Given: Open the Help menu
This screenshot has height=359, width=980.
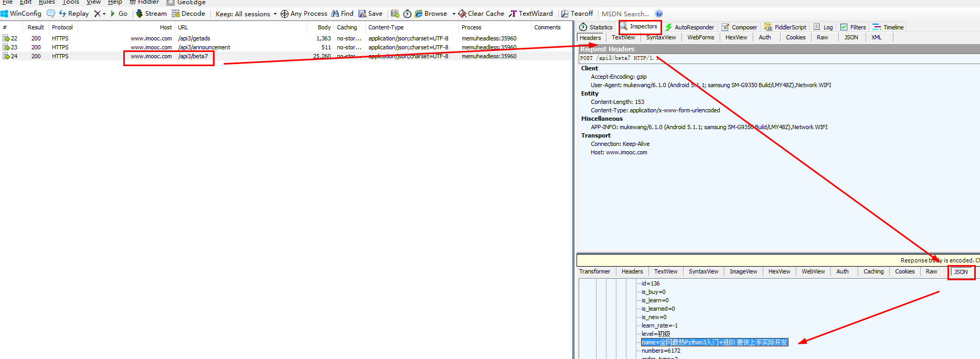Looking at the screenshot, I should click(115, 2).
